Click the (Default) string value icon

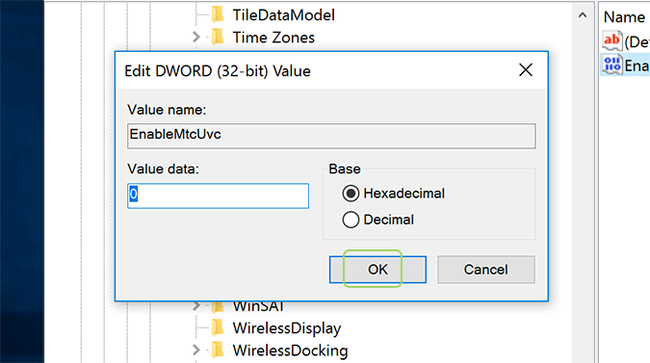click(x=612, y=41)
